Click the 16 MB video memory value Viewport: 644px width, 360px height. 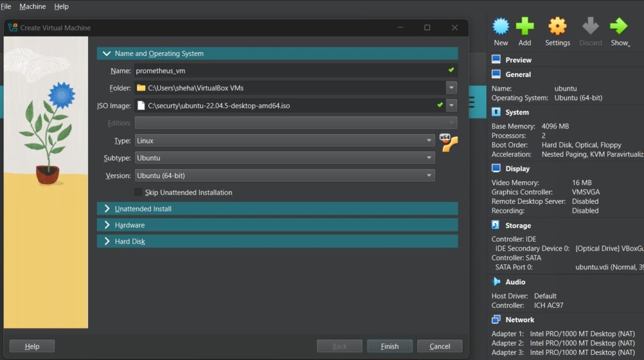point(582,183)
